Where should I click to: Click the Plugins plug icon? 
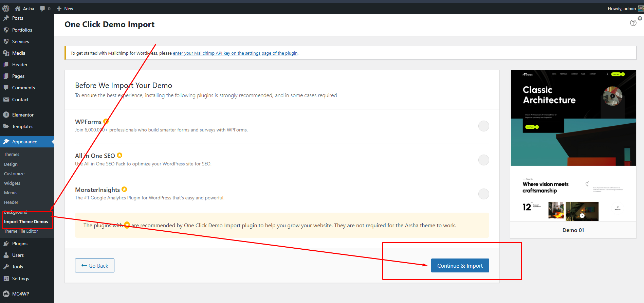click(6, 244)
